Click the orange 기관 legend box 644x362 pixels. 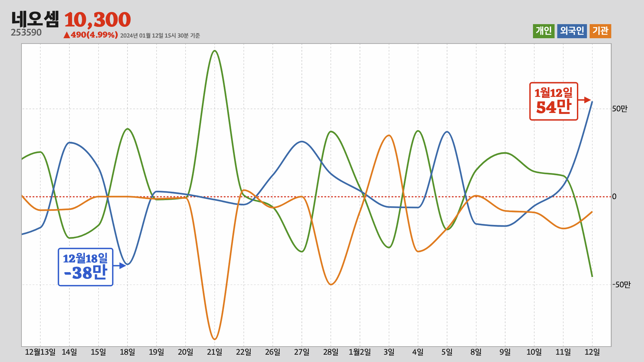click(x=600, y=31)
